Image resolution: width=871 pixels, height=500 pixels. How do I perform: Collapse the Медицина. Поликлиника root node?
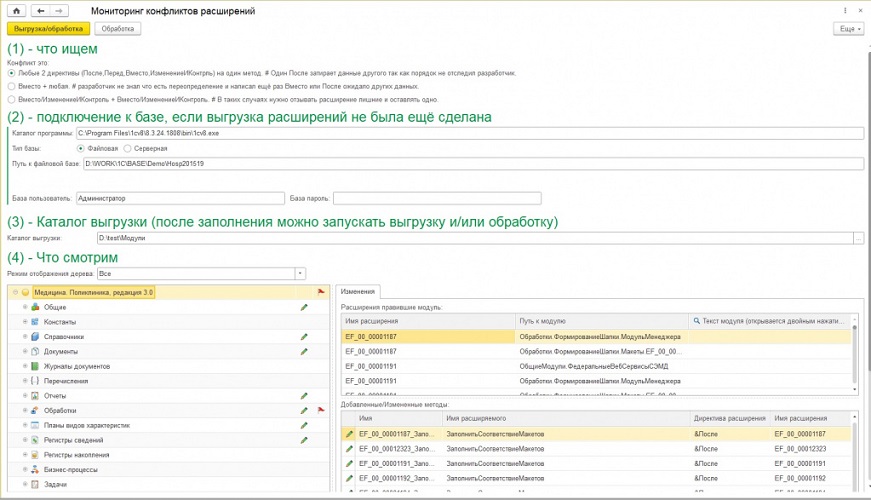[x=13, y=292]
